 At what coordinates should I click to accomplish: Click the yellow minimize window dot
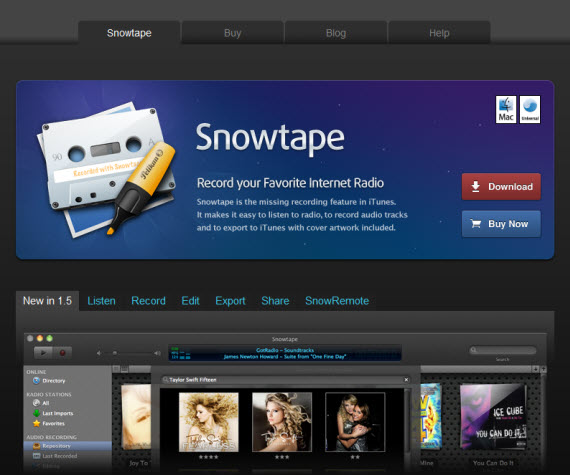click(40, 338)
